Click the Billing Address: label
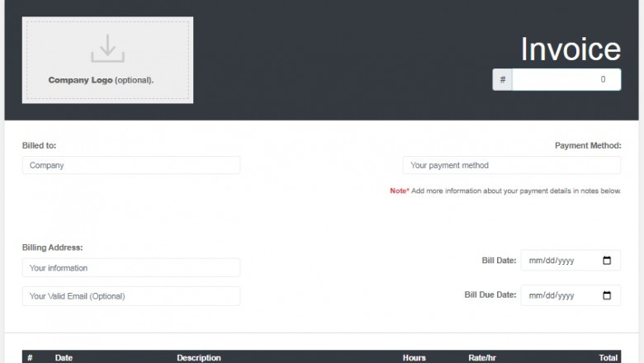The image size is (644, 363). [x=52, y=247]
